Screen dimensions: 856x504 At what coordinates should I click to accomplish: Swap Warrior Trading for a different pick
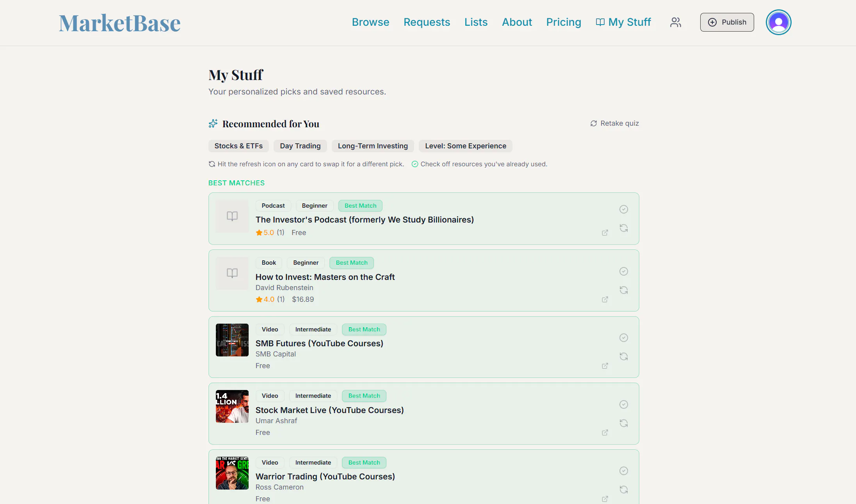[x=624, y=490]
